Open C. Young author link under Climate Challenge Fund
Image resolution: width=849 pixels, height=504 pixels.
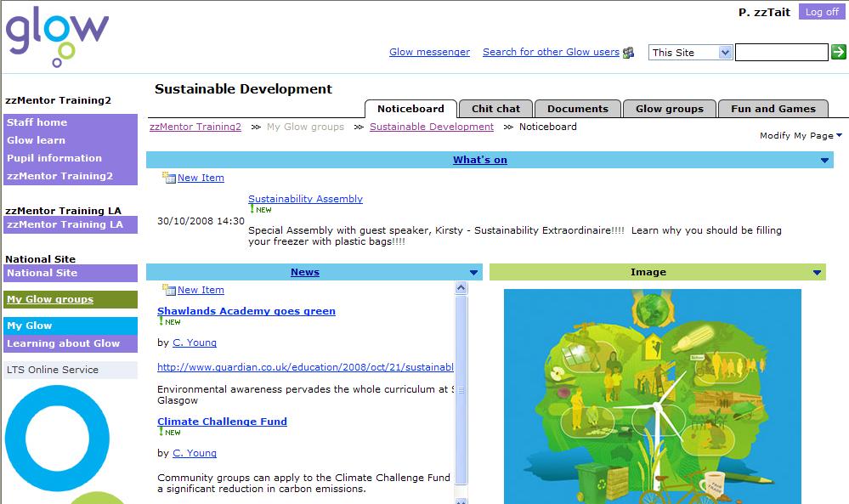point(195,453)
